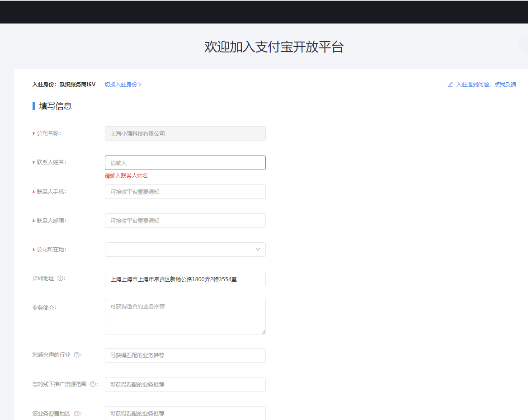Click the 业务简介 textarea resize handle
This screenshot has width=528, height=420.
point(263,332)
